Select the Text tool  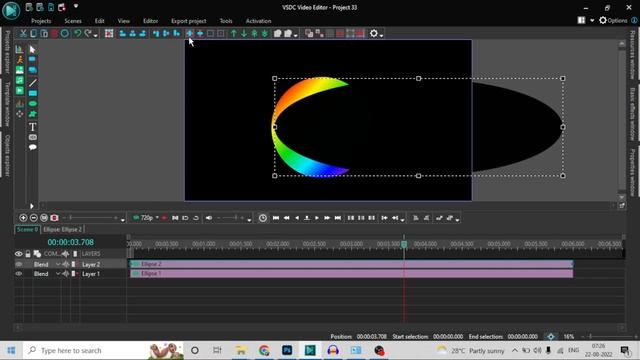click(x=32, y=127)
